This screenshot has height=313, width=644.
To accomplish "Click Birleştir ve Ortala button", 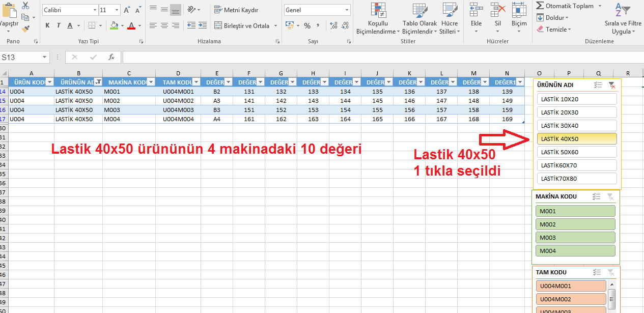I will tap(242, 25).
